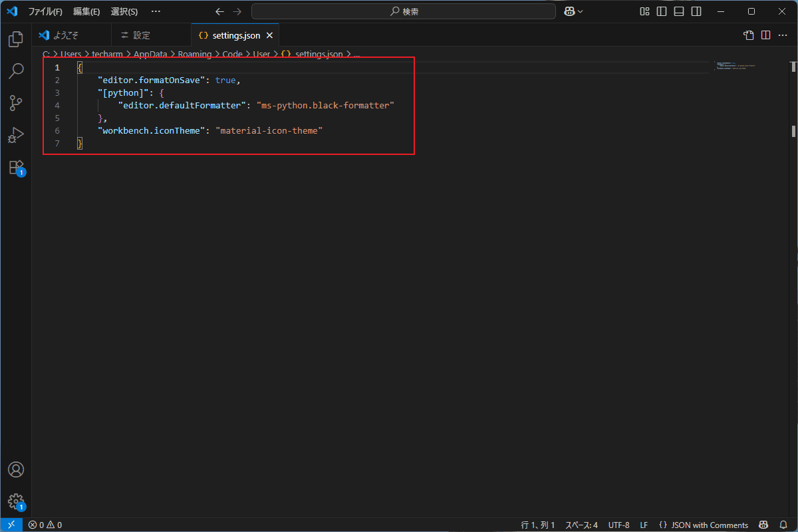Open the editor More Actions (…) menu
The height and width of the screenshot is (532, 798).
click(783, 35)
